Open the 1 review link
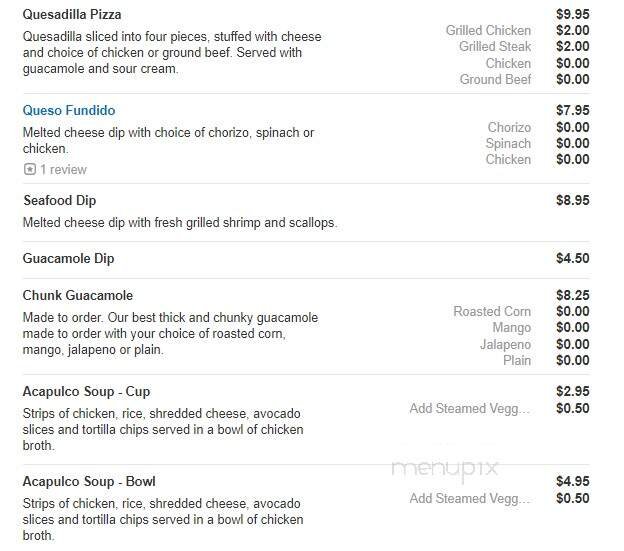624x551 pixels. click(x=63, y=170)
